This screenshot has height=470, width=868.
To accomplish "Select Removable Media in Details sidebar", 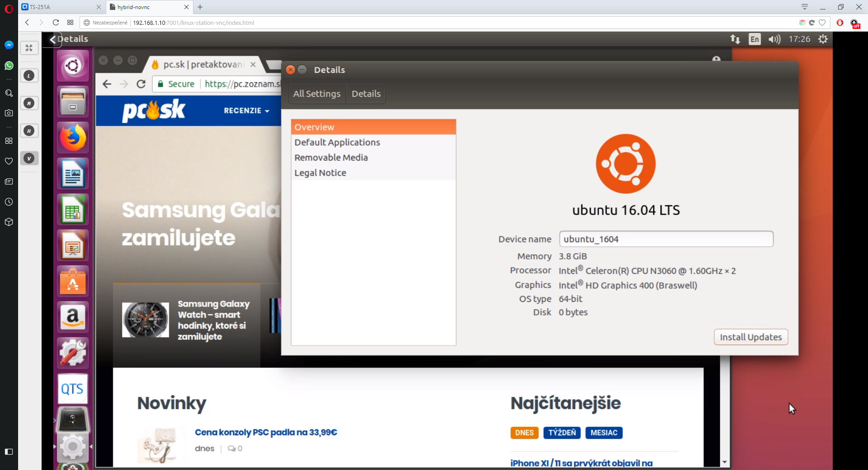I will click(x=373, y=158).
